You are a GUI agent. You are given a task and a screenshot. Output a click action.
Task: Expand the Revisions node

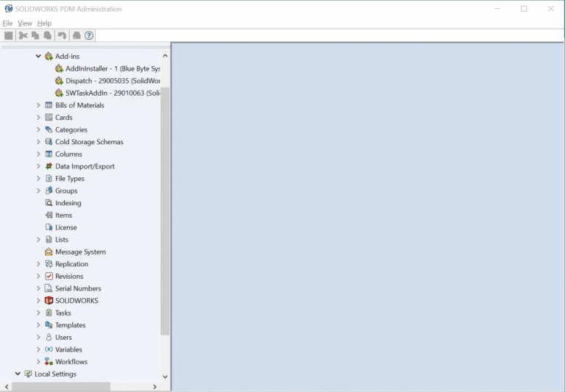point(38,277)
